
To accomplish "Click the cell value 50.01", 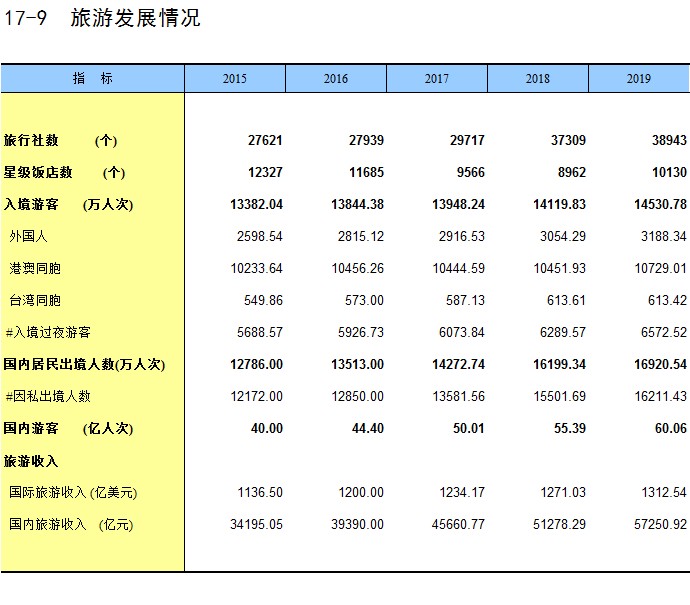I will [469, 429].
